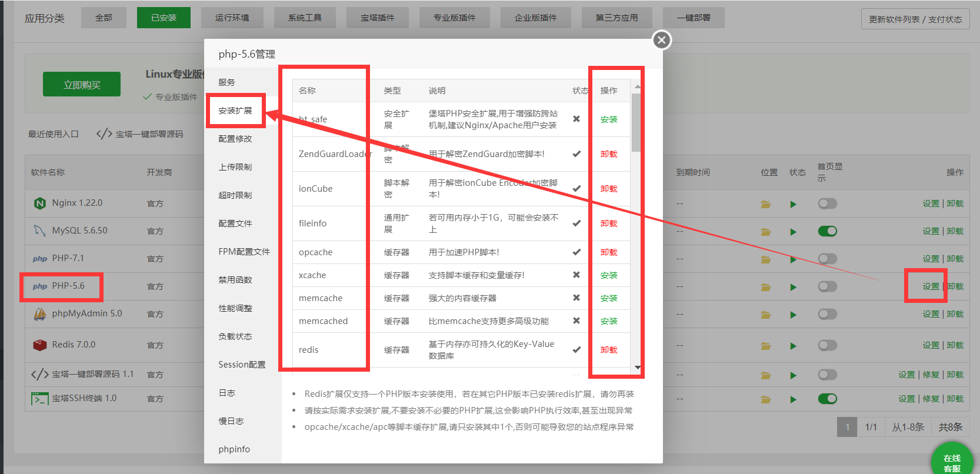Open 上传限制 in the dialog sidebar

[235, 167]
